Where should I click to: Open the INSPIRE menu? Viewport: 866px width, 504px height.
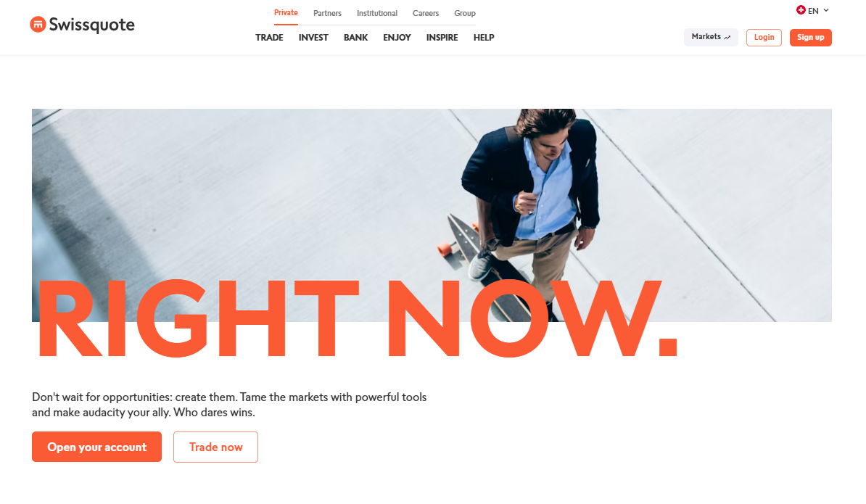pos(442,38)
